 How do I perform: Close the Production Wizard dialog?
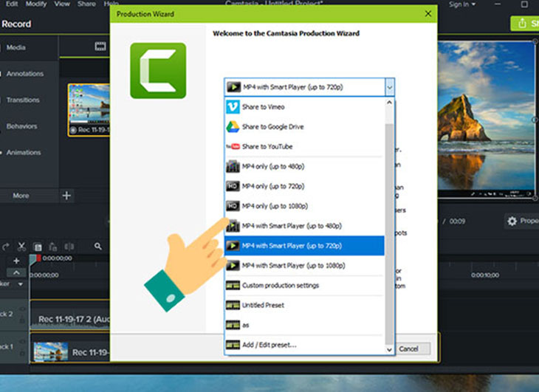point(428,14)
